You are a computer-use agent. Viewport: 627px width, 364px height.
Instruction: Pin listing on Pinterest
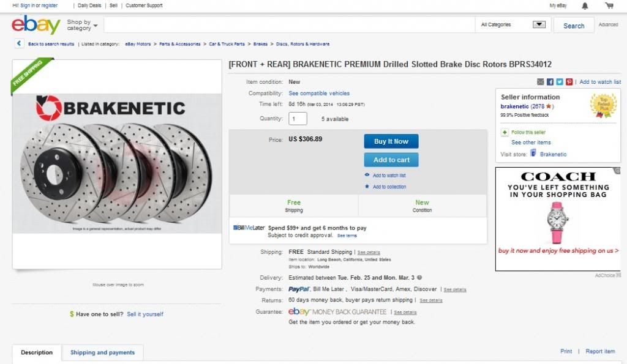[569, 82]
